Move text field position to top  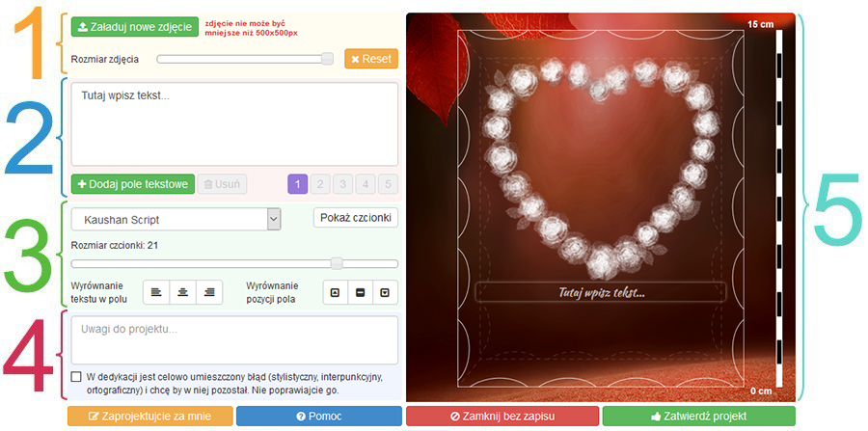tap(335, 292)
